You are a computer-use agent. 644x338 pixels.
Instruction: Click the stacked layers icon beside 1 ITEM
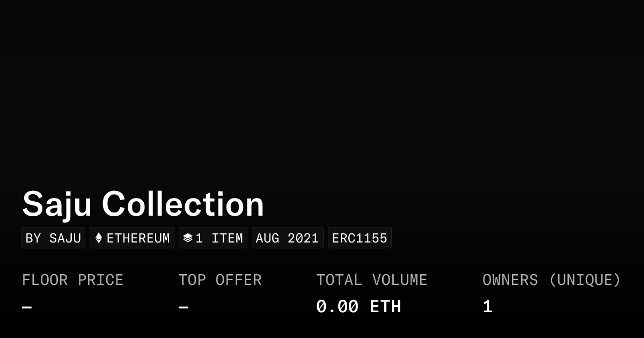coord(187,238)
